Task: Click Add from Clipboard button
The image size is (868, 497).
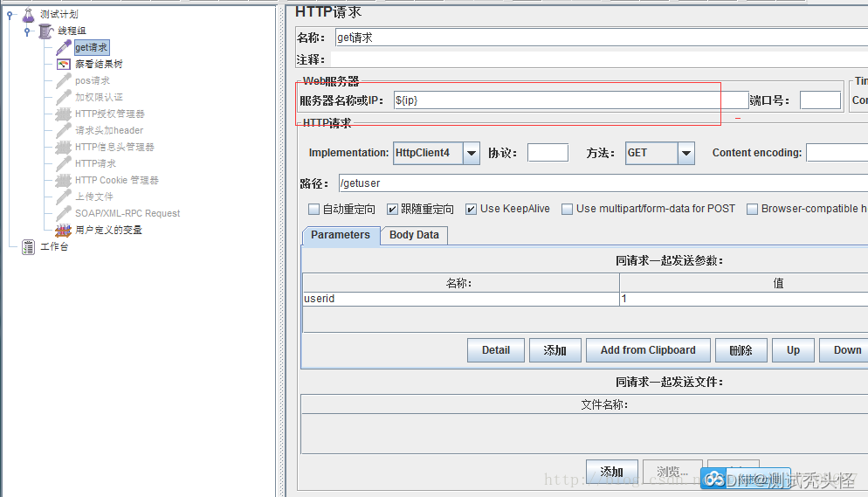Action: 648,350
